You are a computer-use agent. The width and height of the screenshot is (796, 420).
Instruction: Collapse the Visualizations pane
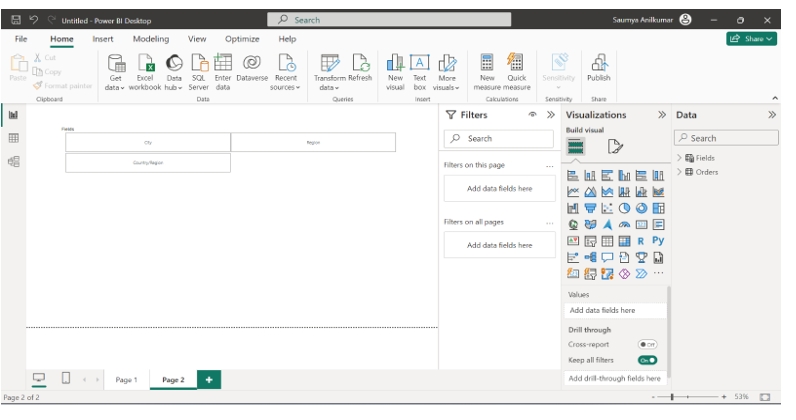661,115
